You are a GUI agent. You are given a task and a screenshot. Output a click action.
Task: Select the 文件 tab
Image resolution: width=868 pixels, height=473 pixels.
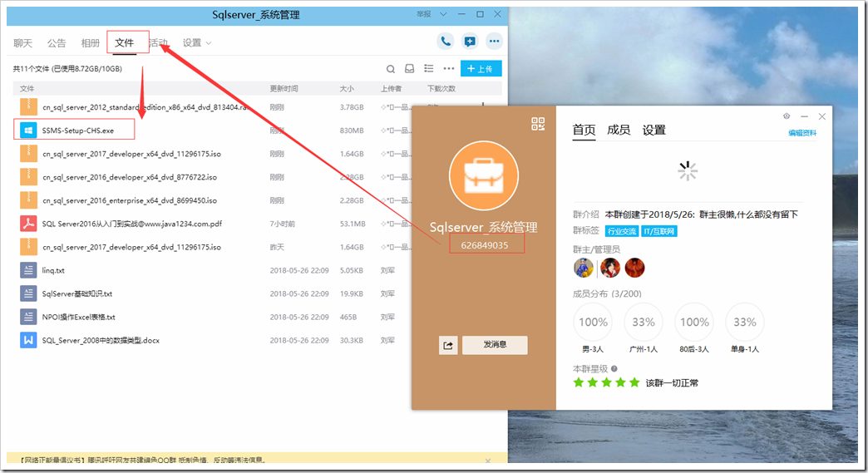point(125,43)
